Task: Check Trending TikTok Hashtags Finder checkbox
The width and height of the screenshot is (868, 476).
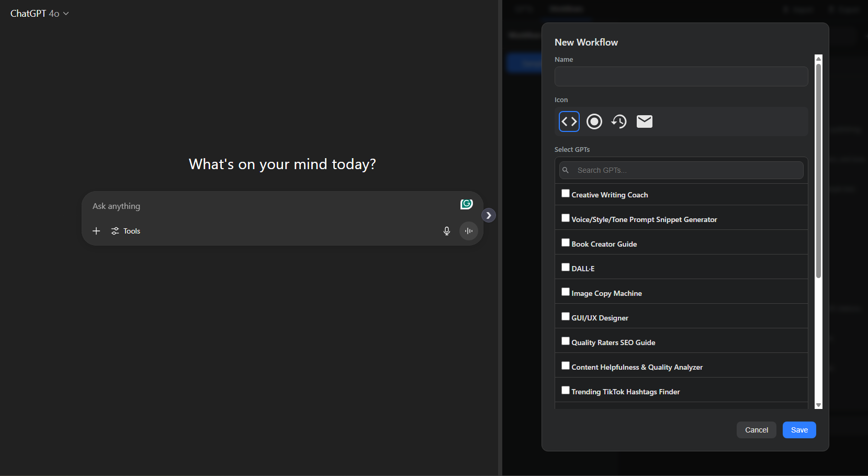Action: click(566, 390)
